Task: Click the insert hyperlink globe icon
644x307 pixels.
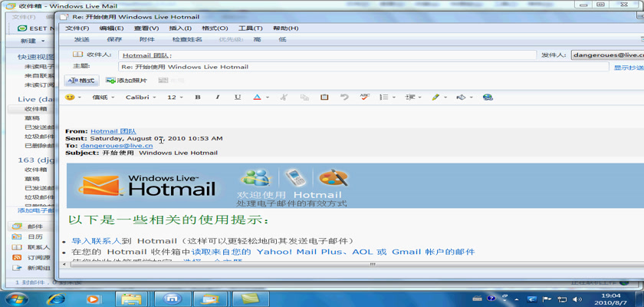Action: [488, 97]
